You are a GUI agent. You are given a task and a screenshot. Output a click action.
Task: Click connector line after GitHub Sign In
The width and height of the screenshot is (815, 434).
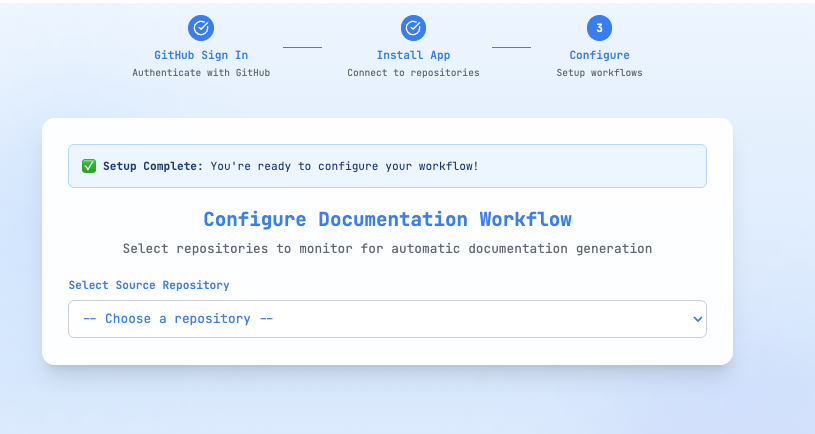(302, 46)
